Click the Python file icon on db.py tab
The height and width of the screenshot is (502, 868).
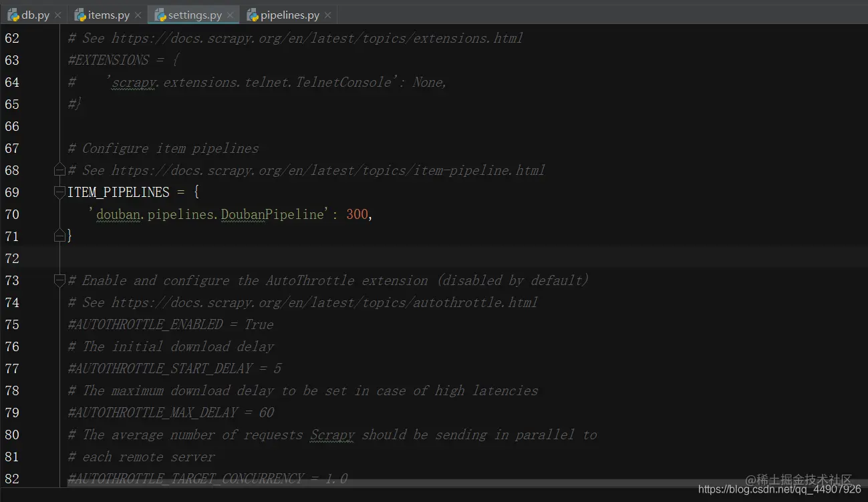[13, 15]
